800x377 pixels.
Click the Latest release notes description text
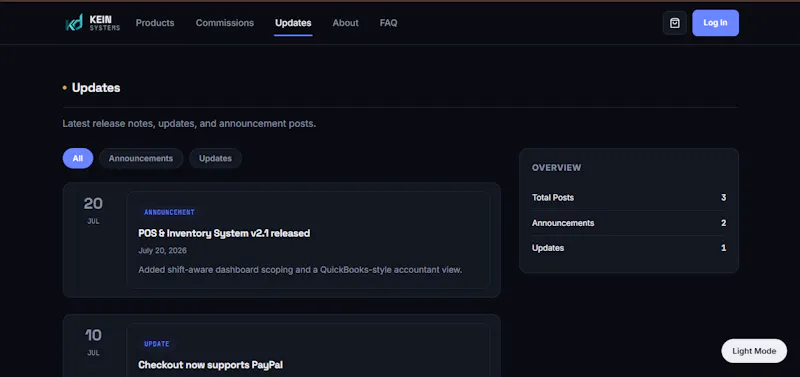189,123
